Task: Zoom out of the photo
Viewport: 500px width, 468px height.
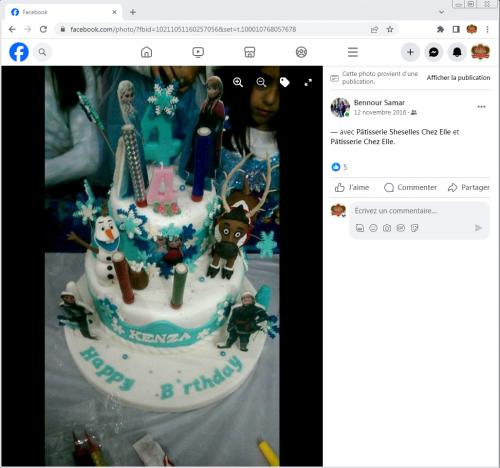Action: pos(261,82)
